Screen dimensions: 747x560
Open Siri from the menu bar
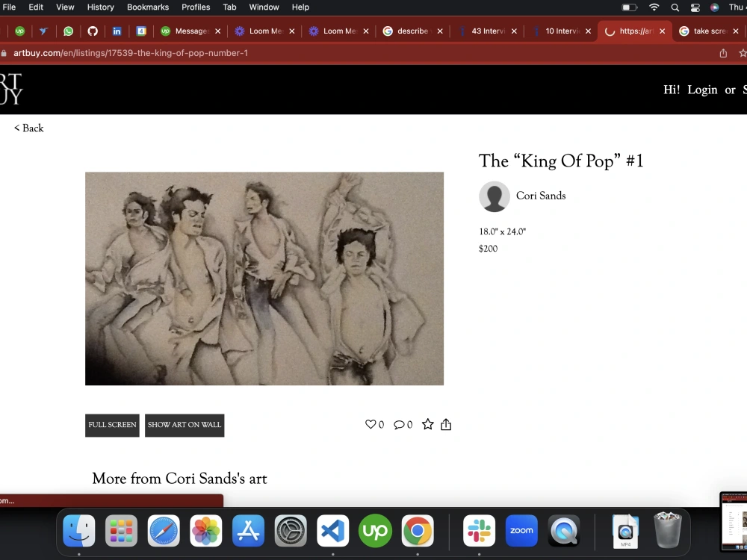pos(715,7)
